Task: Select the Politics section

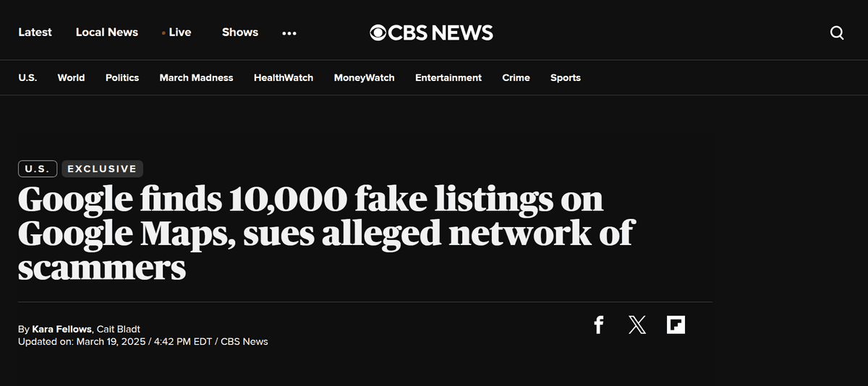Action: click(x=122, y=77)
